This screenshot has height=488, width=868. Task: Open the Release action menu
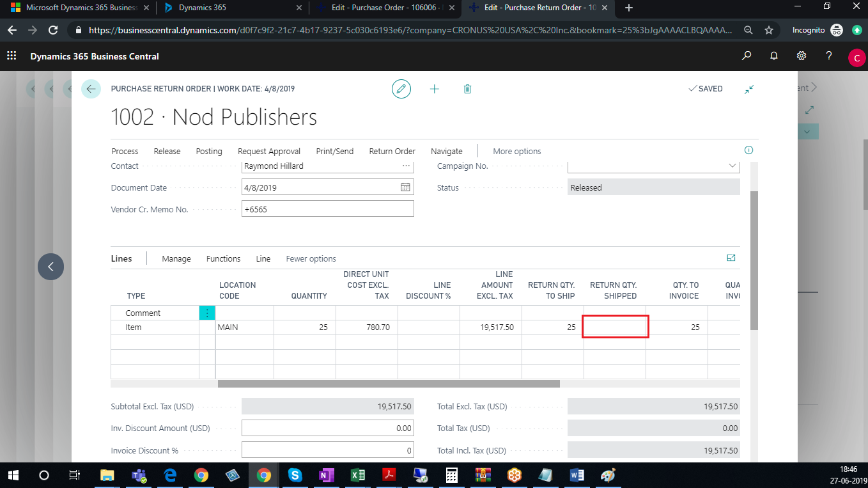167,152
